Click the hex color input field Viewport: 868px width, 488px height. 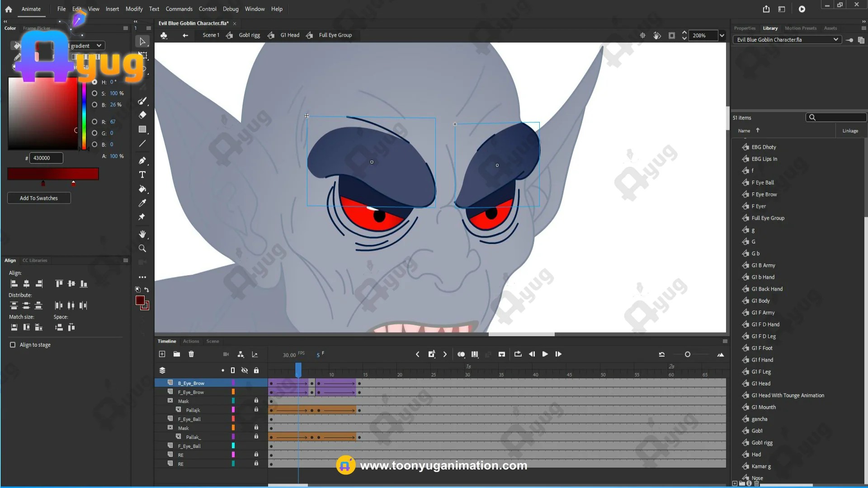click(46, 158)
